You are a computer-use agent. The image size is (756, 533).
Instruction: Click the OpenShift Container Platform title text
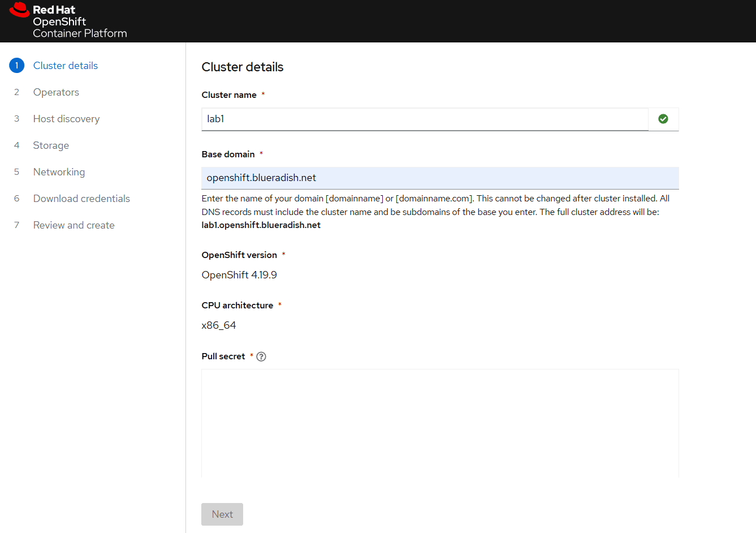(x=79, y=28)
